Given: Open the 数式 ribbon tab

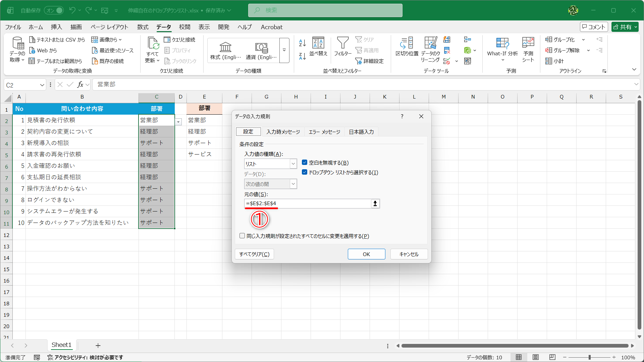Looking at the screenshot, I should click(143, 27).
